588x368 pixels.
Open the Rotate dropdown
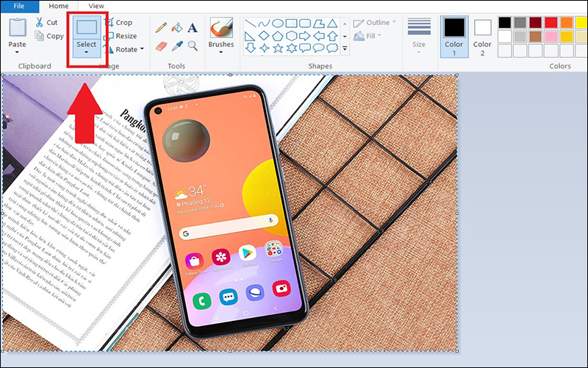(142, 49)
